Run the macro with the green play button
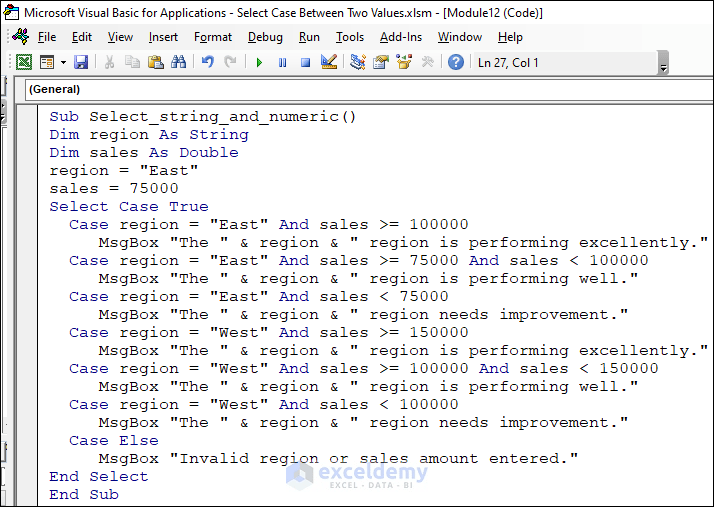 click(260, 62)
